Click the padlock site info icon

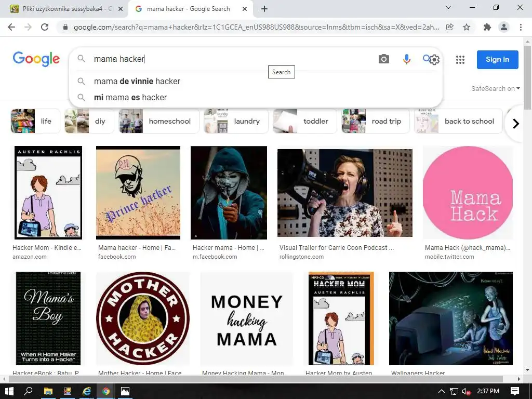point(65,27)
